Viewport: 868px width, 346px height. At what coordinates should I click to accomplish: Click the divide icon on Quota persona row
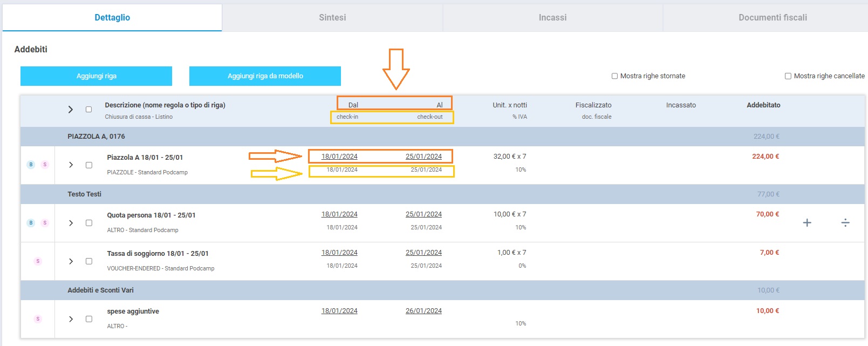[845, 223]
